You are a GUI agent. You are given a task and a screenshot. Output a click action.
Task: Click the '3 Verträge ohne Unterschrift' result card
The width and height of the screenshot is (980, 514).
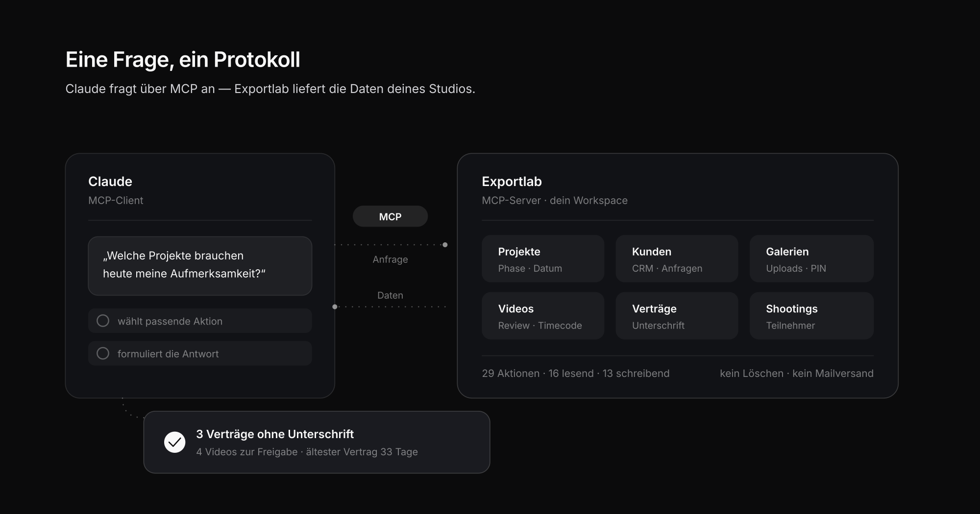317,442
